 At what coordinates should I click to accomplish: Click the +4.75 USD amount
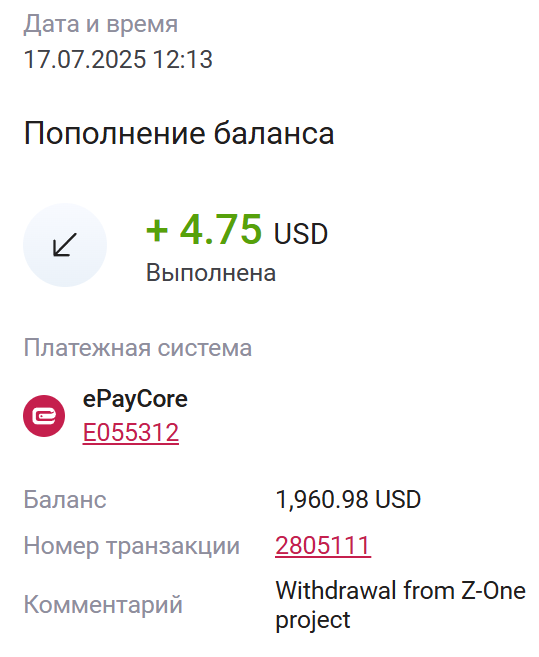pos(237,230)
